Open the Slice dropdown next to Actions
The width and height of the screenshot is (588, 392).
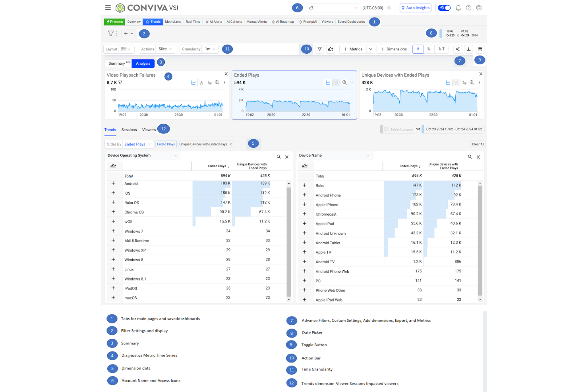pyautogui.click(x=164, y=49)
